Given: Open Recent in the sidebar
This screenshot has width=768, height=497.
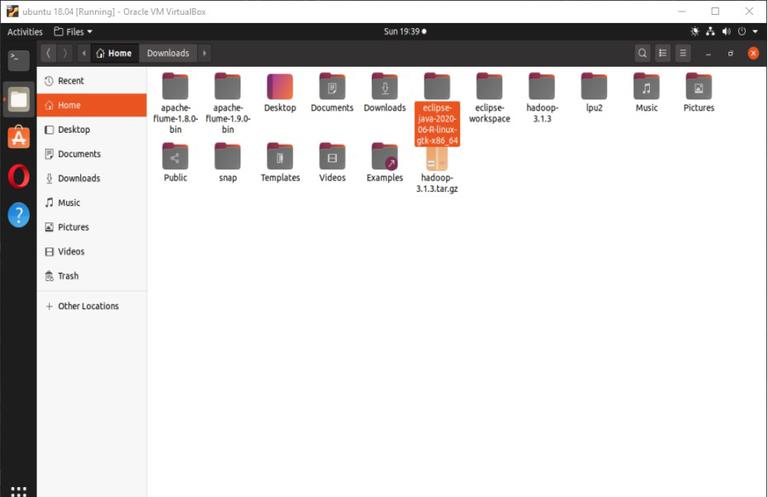Looking at the screenshot, I should pyautogui.click(x=92, y=81).
